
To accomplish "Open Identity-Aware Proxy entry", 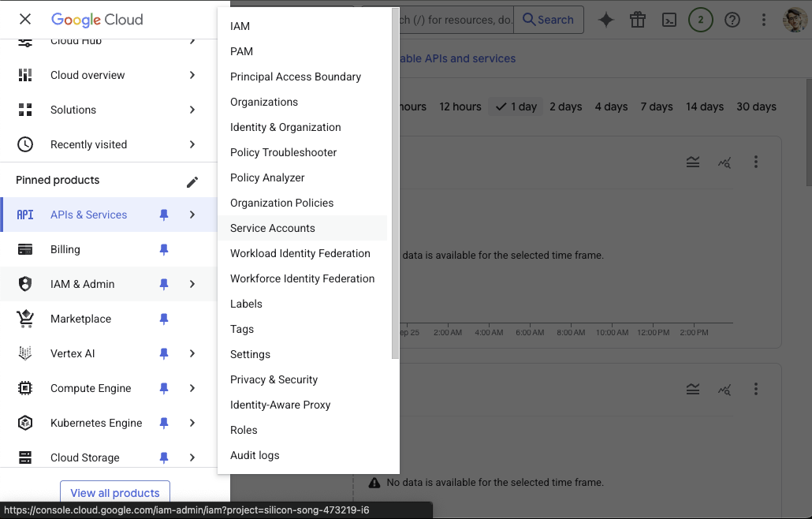I will tap(280, 405).
